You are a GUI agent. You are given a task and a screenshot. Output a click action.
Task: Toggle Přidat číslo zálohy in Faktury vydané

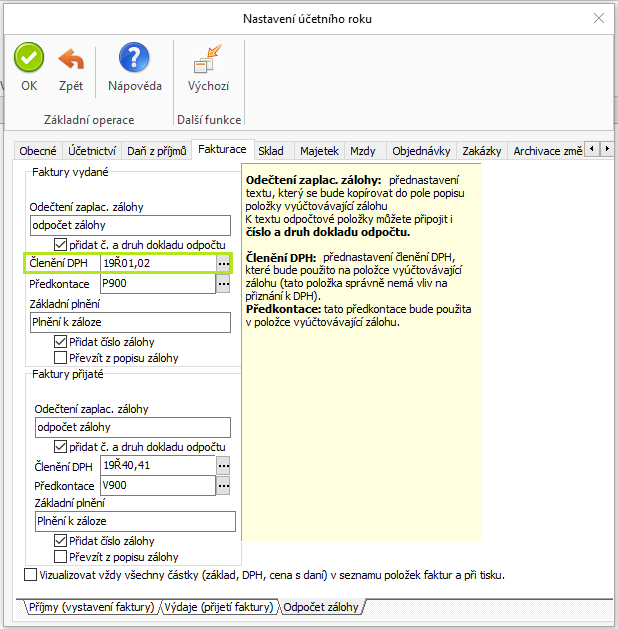coord(60,342)
